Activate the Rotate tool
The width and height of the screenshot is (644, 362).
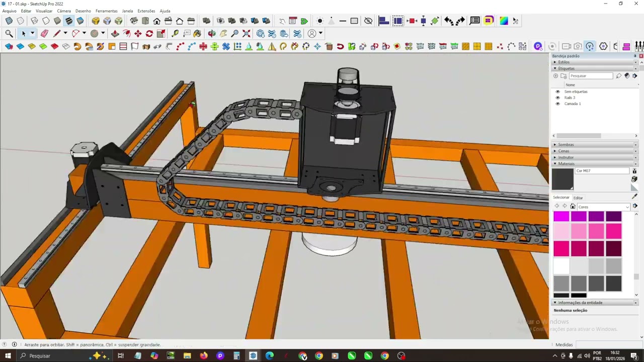[149, 34]
